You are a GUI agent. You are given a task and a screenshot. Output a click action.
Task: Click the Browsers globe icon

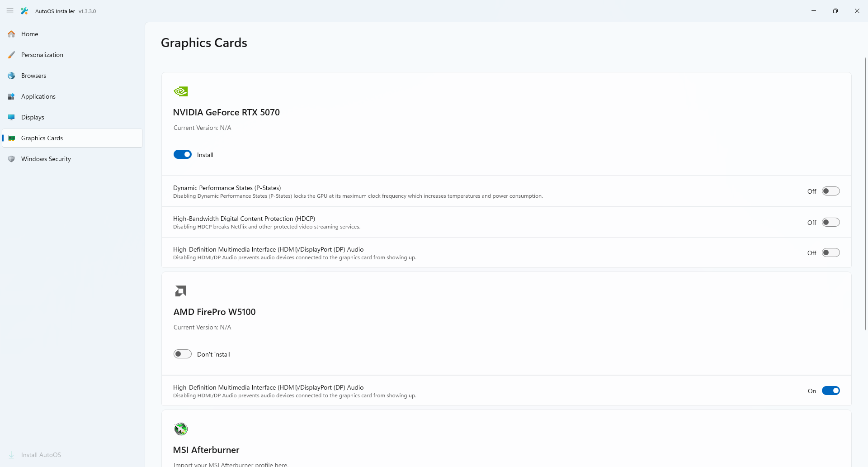pyautogui.click(x=11, y=76)
